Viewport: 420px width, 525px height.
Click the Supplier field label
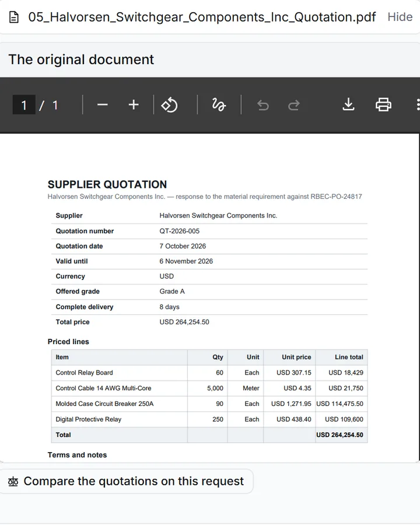click(x=69, y=216)
